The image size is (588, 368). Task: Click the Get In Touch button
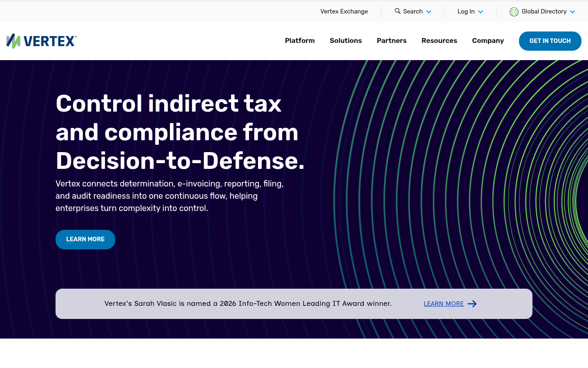tap(550, 41)
